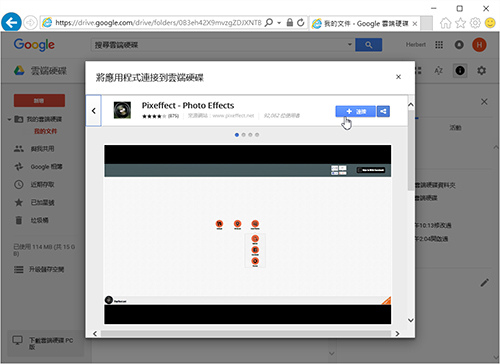Open the notifications bell icon
This screenshot has height=364, width=500.
[459, 45]
